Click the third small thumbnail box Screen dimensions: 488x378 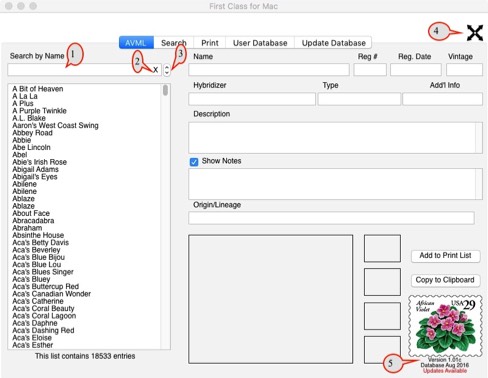pos(382,316)
